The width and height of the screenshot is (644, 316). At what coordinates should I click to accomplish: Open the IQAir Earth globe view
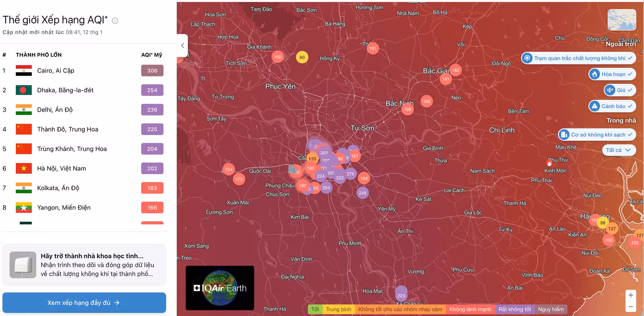coord(220,288)
